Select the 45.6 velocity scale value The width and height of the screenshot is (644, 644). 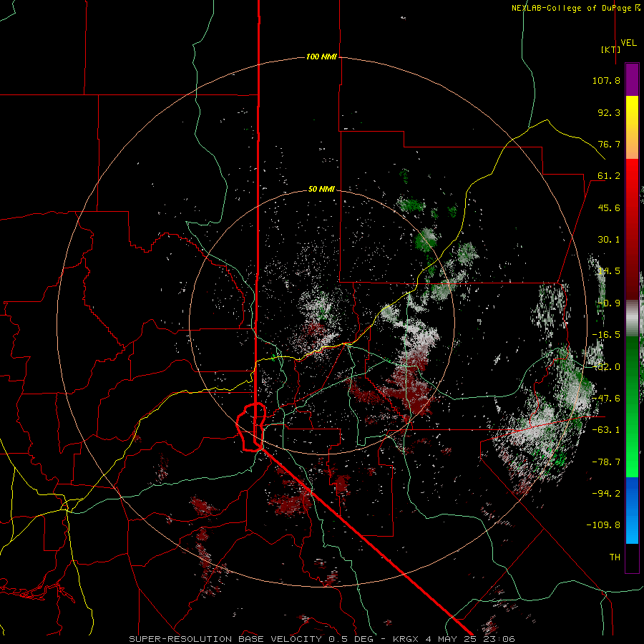609,208
